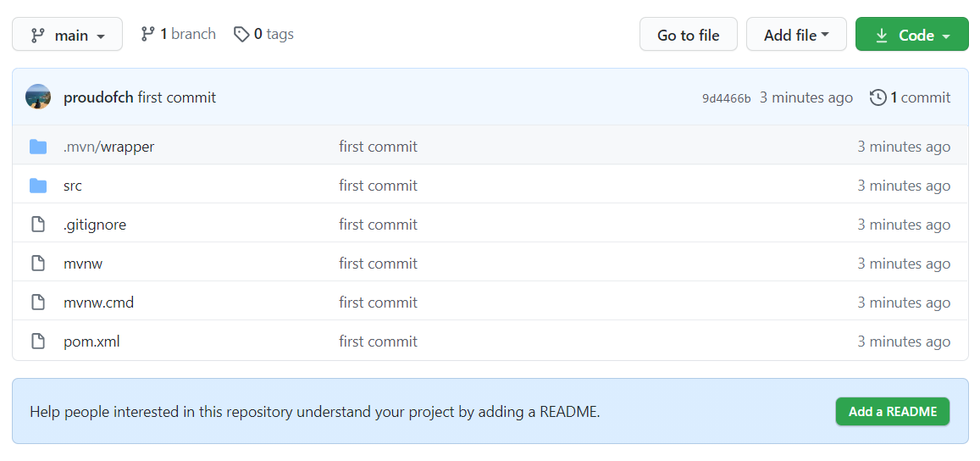This screenshot has width=980, height=461.
Task: Open the green Code dropdown
Action: [912, 35]
